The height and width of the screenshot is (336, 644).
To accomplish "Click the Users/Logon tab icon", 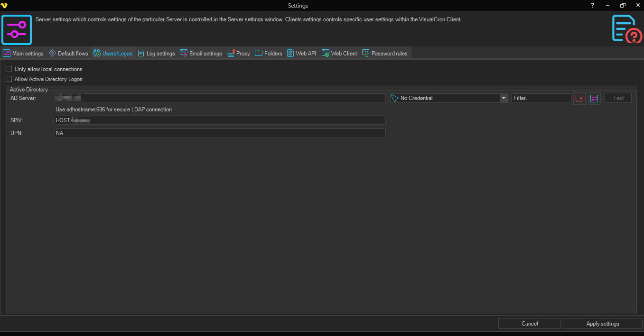I will pos(97,54).
